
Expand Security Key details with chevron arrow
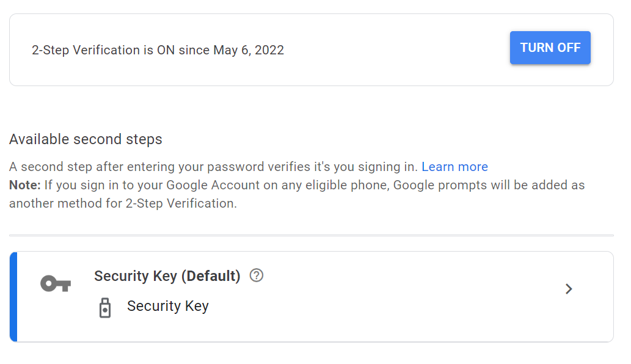coord(568,289)
